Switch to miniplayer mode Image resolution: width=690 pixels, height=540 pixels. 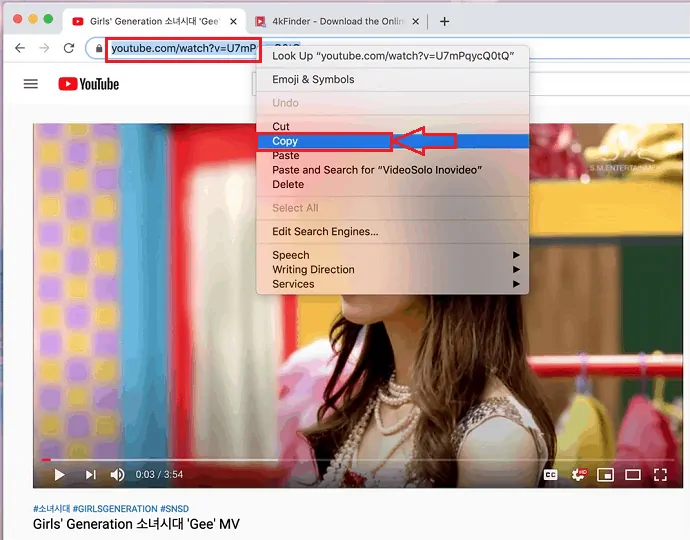605,475
